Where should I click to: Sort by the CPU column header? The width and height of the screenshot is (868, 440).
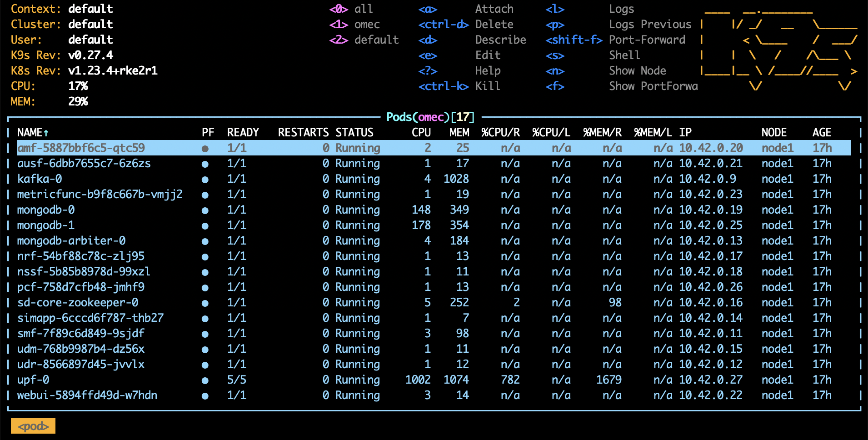(421, 133)
